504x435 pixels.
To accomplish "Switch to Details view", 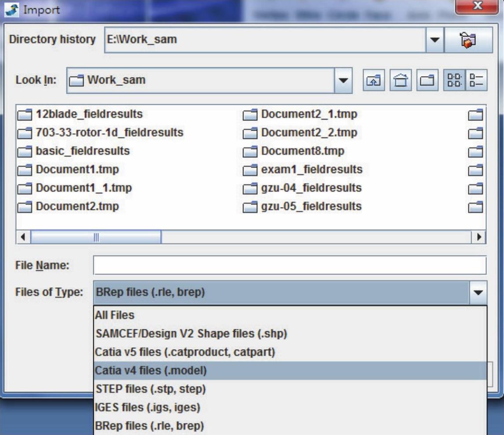I will click(x=477, y=80).
